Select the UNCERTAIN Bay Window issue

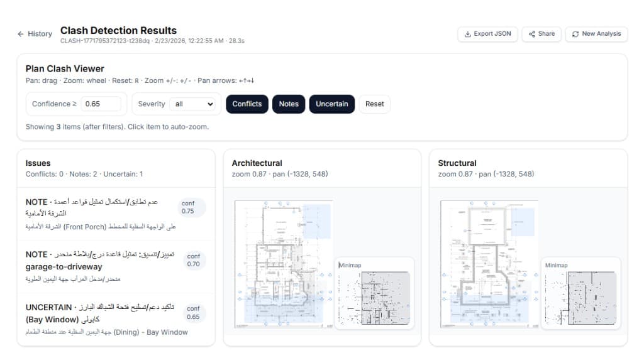(x=116, y=320)
